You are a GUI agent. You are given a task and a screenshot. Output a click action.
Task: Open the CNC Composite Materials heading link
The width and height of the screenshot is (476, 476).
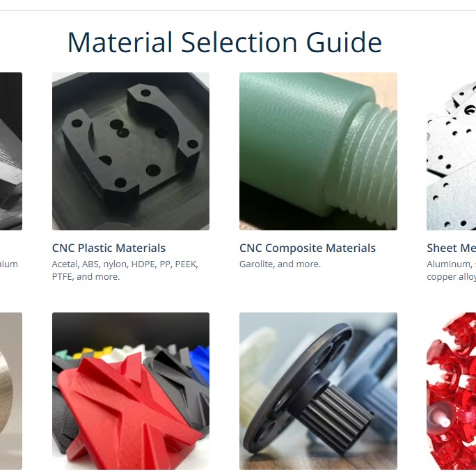coord(307,248)
